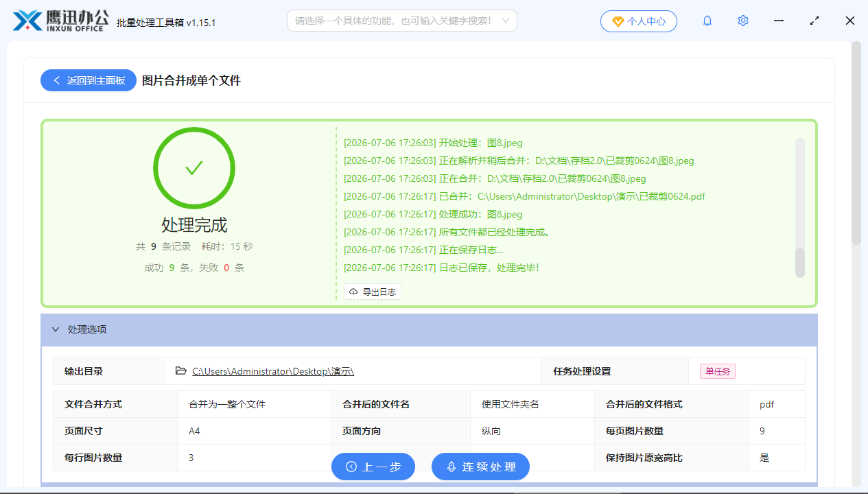Minimize the application window
This screenshot has height=494, width=868.
click(x=779, y=21)
